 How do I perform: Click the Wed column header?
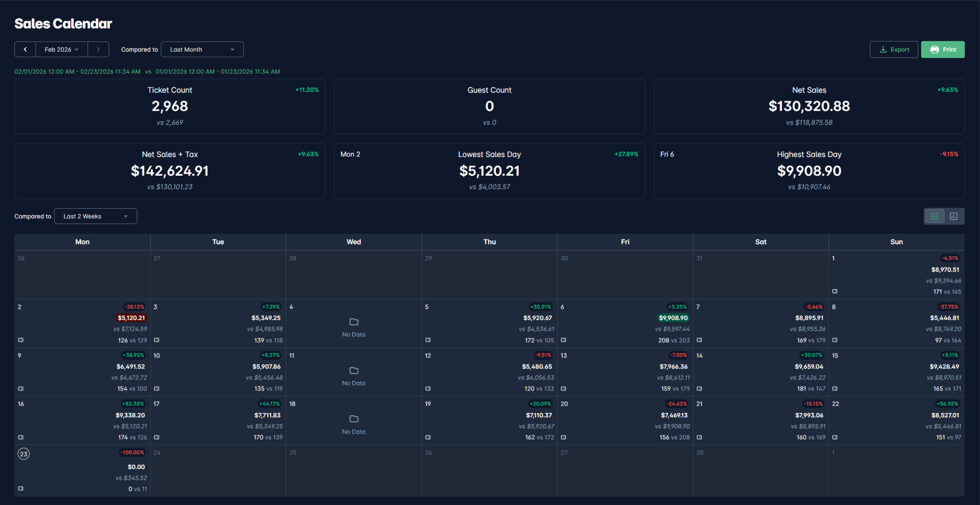354,242
